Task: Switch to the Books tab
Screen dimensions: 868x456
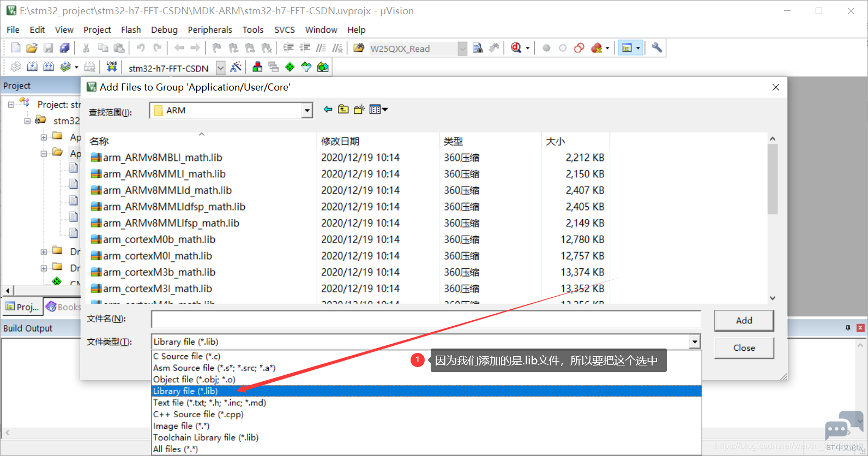Action: tap(63, 307)
